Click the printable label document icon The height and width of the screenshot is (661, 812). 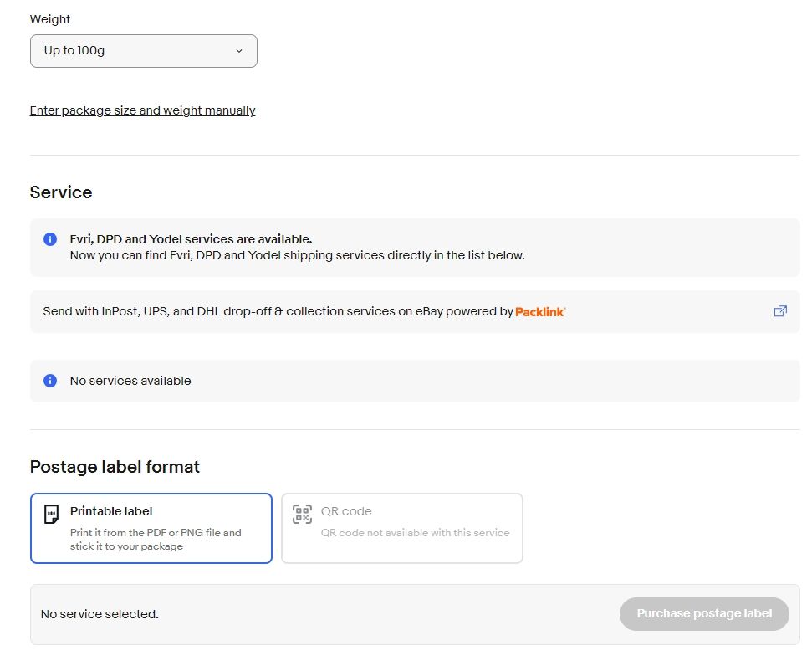52,514
